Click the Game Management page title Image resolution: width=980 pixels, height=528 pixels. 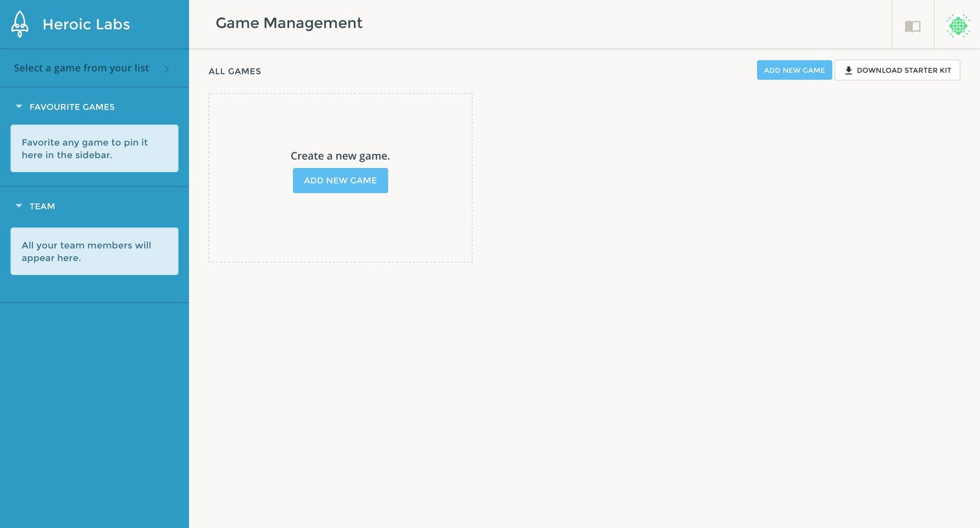point(289,23)
